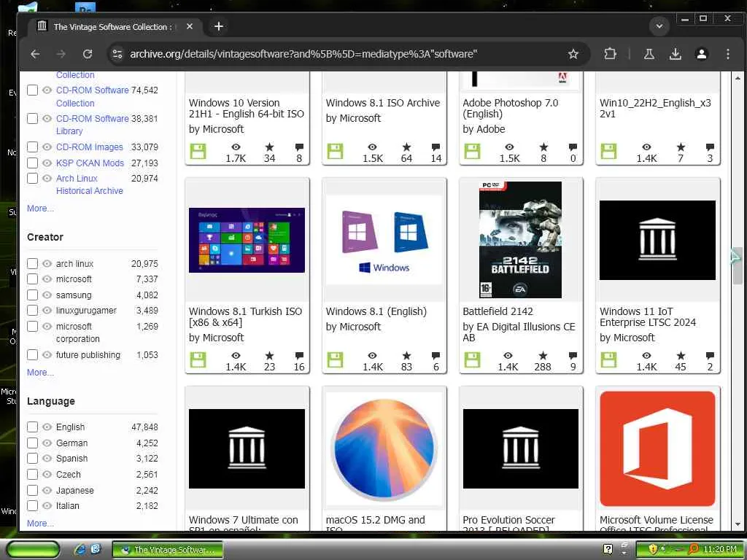Click the scrollbar down arrow

click(x=738, y=524)
